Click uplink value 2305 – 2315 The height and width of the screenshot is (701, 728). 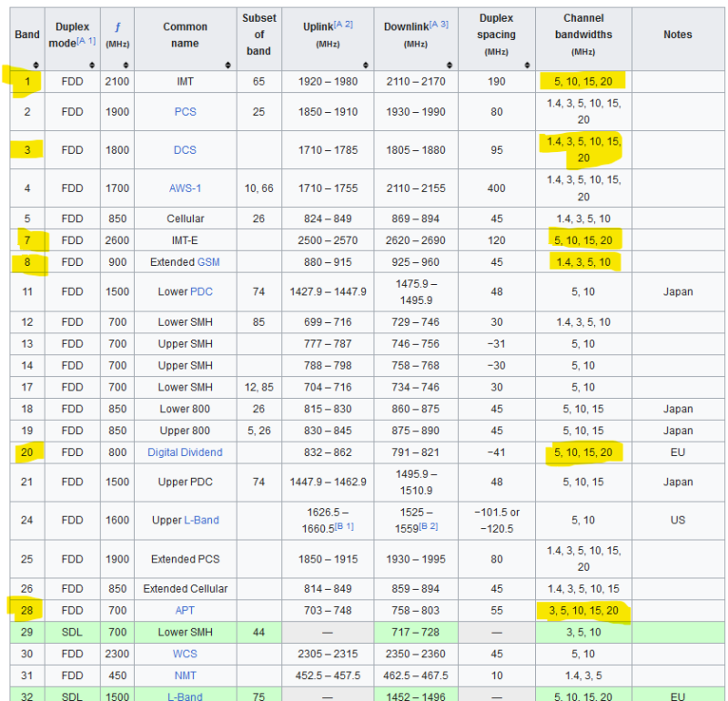click(328, 654)
